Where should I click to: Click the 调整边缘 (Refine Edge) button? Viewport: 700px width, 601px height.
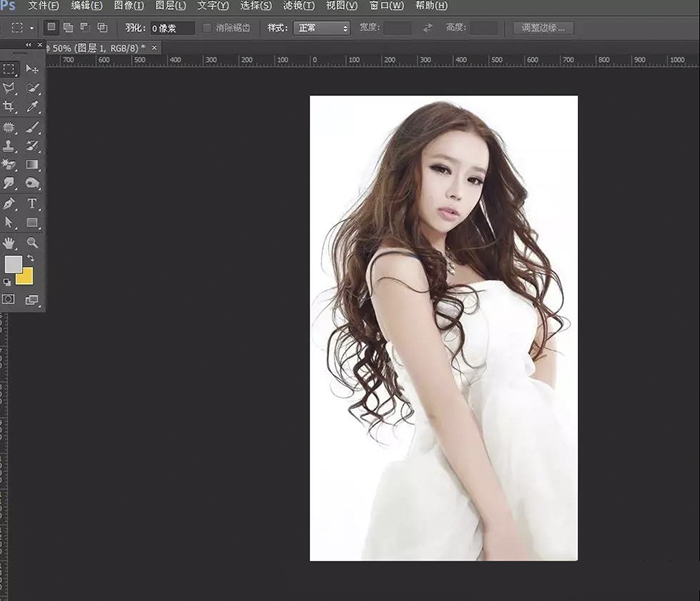(546, 28)
